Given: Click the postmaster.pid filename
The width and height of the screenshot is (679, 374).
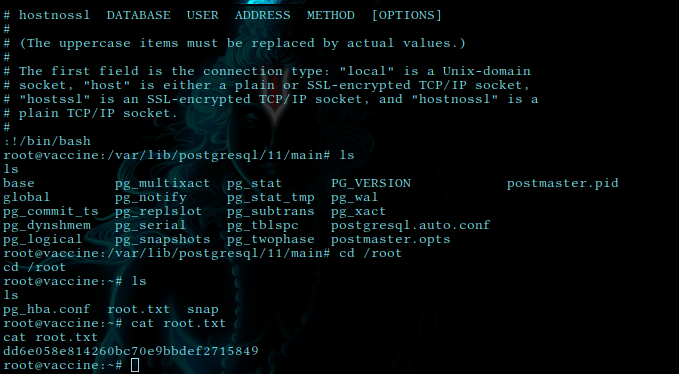Looking at the screenshot, I should click(x=563, y=184).
